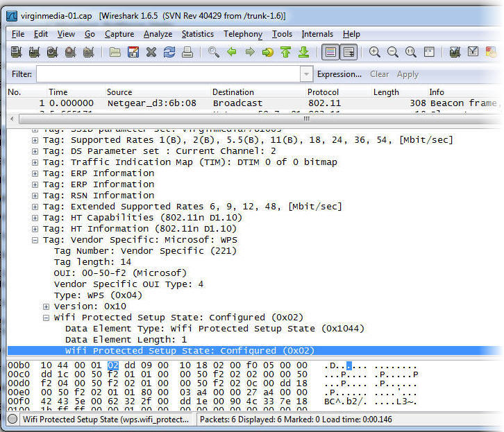Reset zoom to normal size icon

[411, 52]
